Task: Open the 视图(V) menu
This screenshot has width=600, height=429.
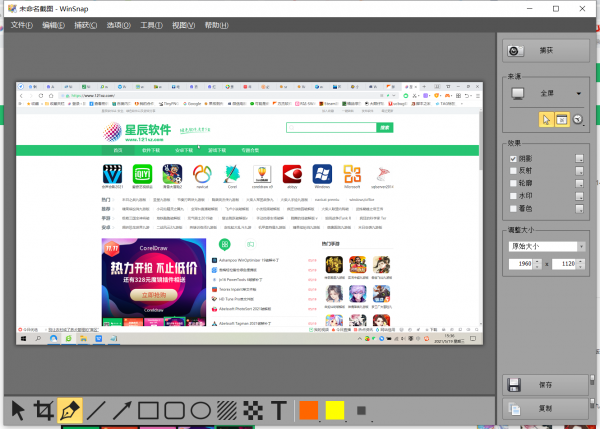Action: pyautogui.click(x=183, y=25)
